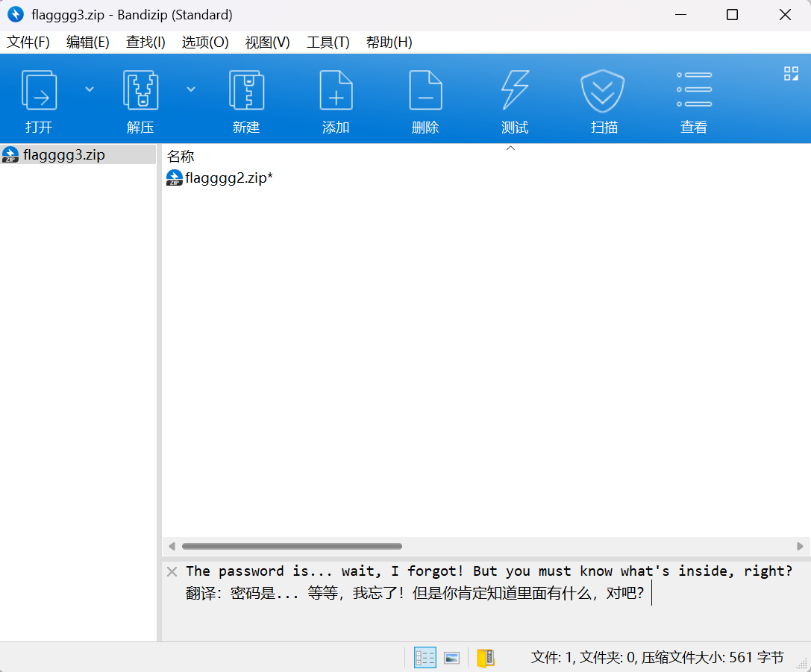811x672 pixels.
Task: Expand the dropdown arrow next to 打开
Action: pos(90,89)
